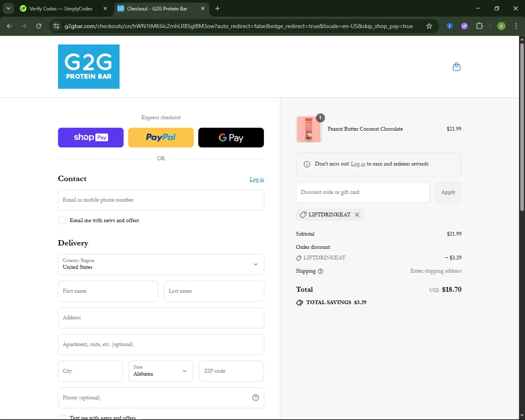This screenshot has height=420, width=525.
Task: Click the browser address bar URL
Action: [x=238, y=26]
